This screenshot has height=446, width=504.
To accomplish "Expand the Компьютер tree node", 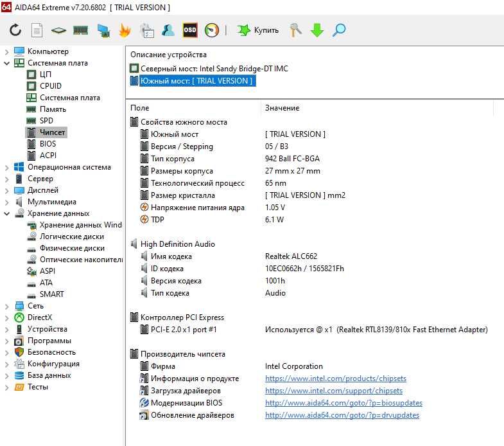I will 6,51.
